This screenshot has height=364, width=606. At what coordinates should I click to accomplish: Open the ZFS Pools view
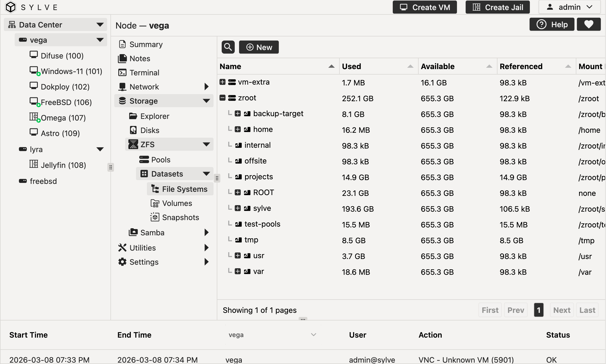pyautogui.click(x=160, y=159)
